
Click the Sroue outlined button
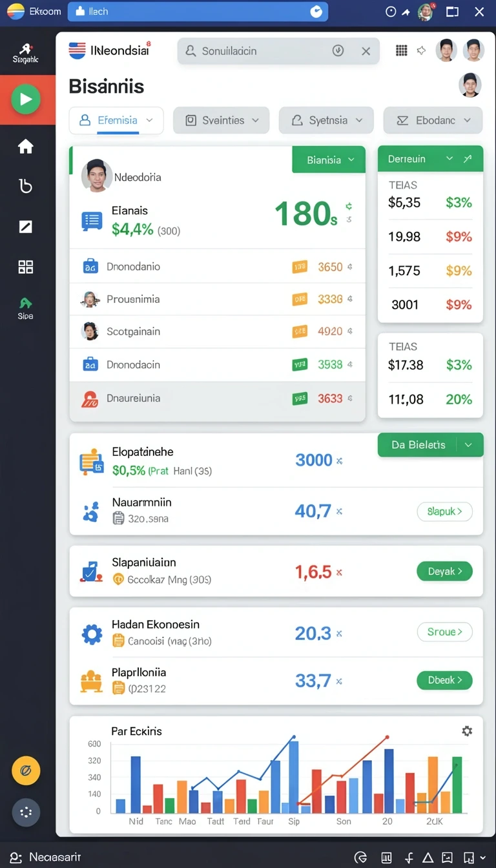click(445, 632)
